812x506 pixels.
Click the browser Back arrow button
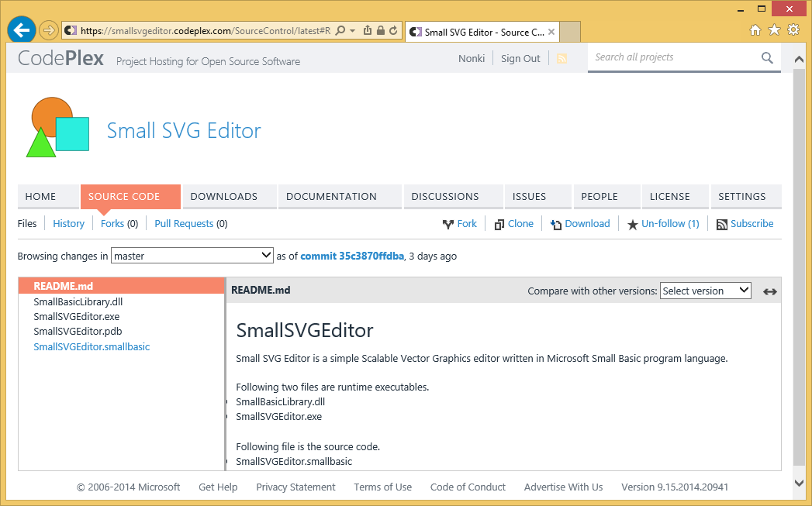tap(21, 30)
